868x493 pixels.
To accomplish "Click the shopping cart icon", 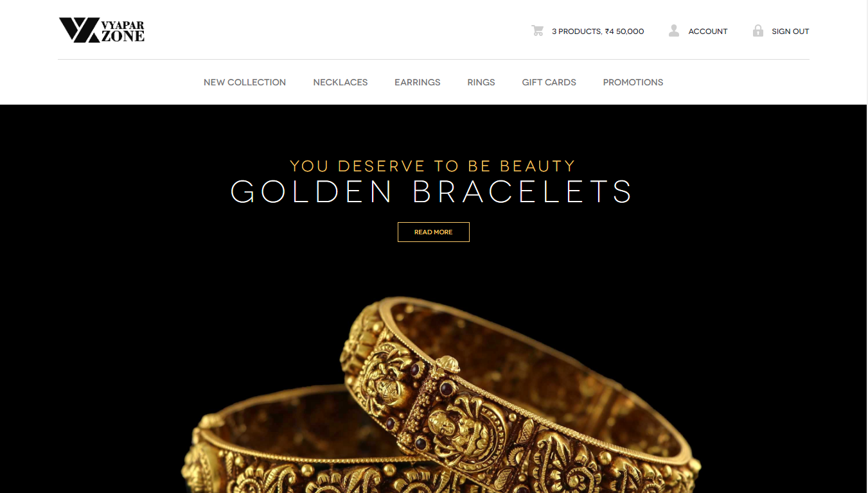I will (538, 31).
